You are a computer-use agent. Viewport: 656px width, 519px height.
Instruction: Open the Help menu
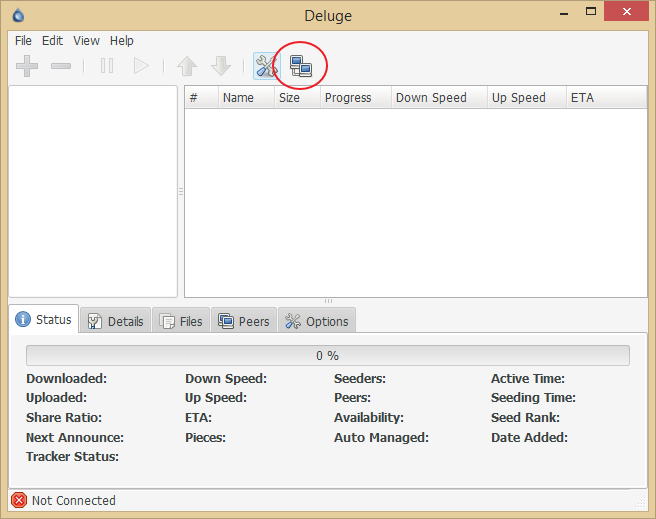click(122, 41)
